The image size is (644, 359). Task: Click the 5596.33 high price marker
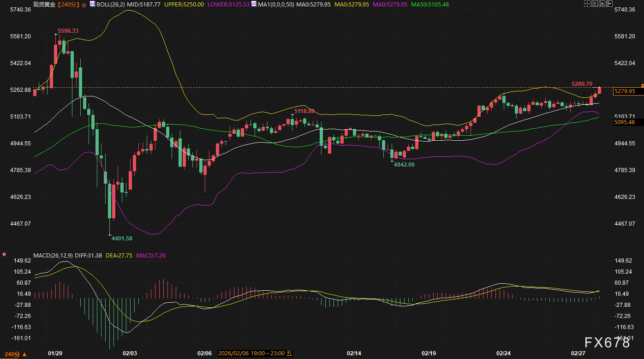coord(68,31)
